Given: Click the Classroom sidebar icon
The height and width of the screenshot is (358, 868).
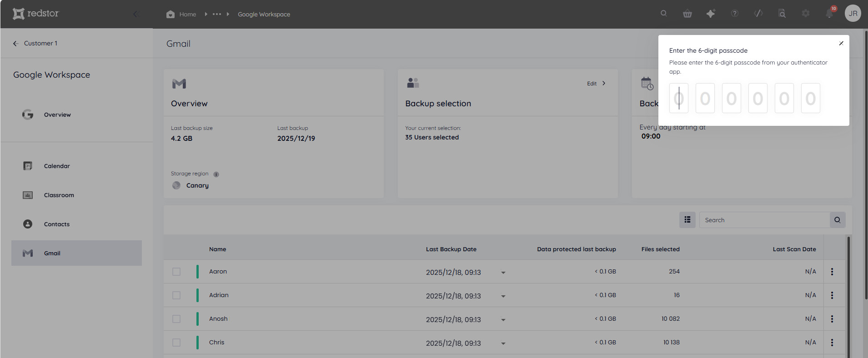Looking at the screenshot, I should pyautogui.click(x=28, y=195).
